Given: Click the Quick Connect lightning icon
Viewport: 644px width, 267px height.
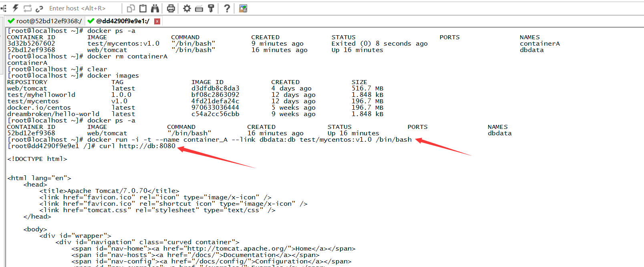Looking at the screenshot, I should point(16,8).
